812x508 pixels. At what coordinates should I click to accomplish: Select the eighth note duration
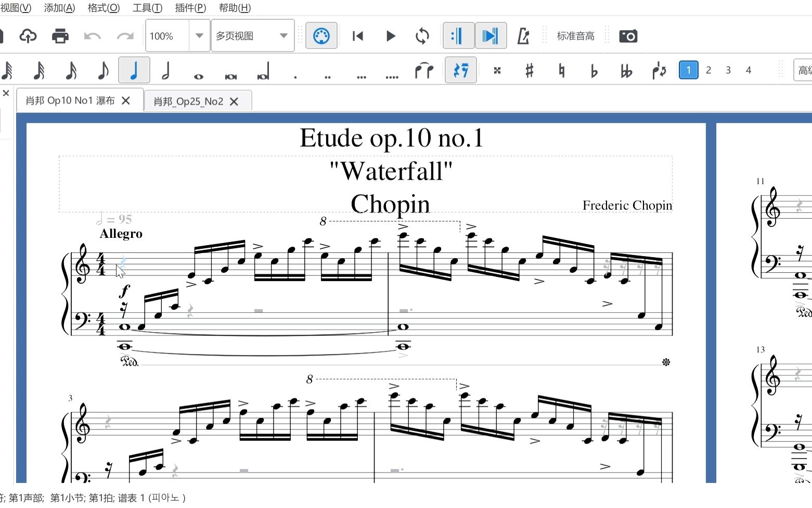103,70
